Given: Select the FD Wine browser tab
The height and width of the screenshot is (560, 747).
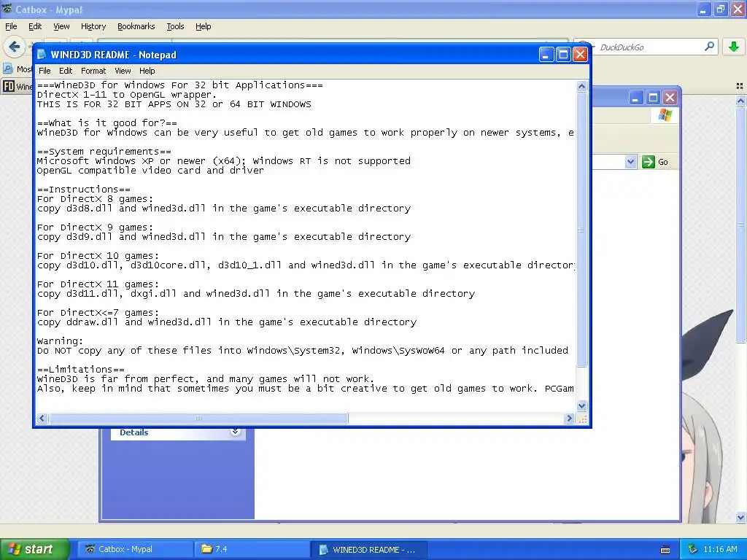Looking at the screenshot, I should (x=18, y=86).
